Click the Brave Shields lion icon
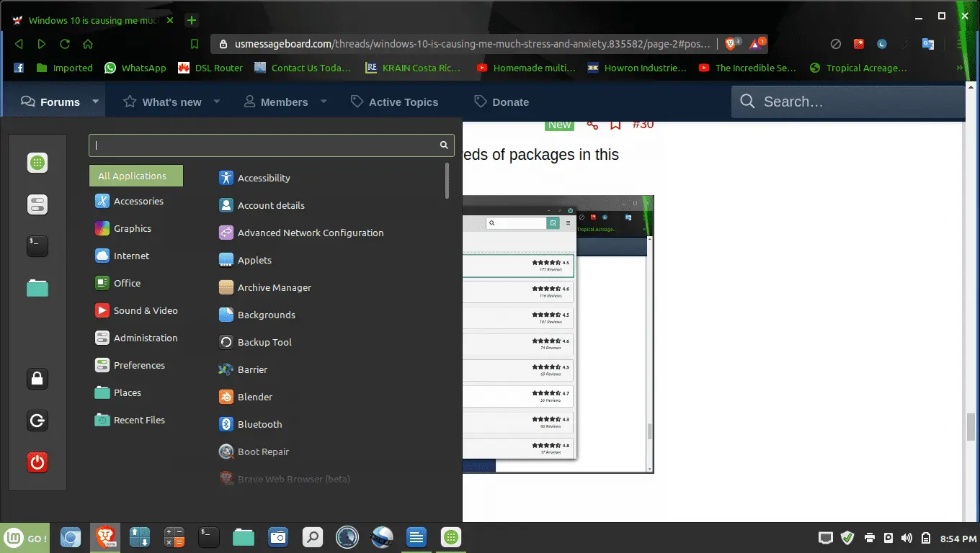The image size is (980, 553). click(x=731, y=44)
